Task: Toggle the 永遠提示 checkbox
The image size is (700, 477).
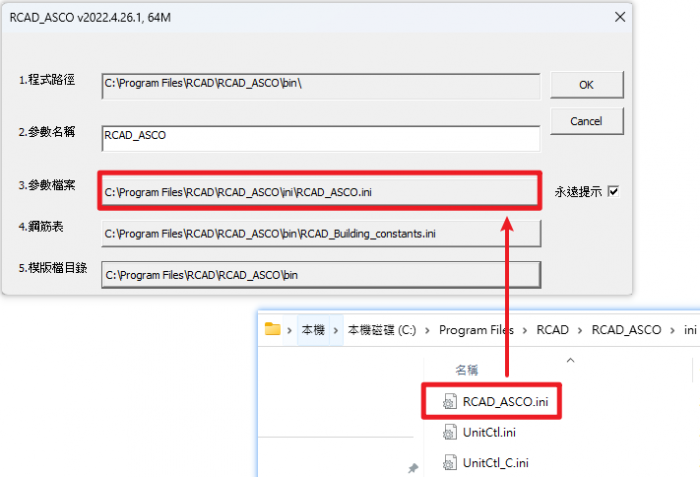Action: coord(614,192)
